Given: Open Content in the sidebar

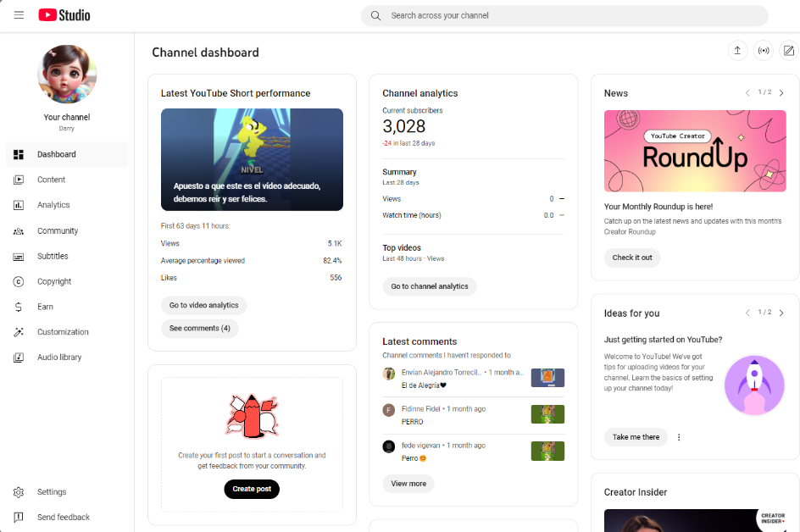Looking at the screenshot, I should (x=67, y=180).
